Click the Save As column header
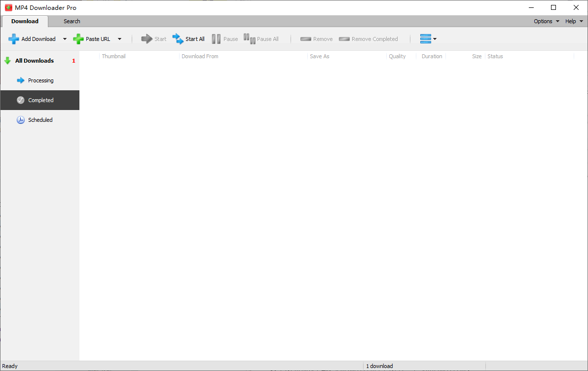The image size is (588, 371). [x=320, y=56]
